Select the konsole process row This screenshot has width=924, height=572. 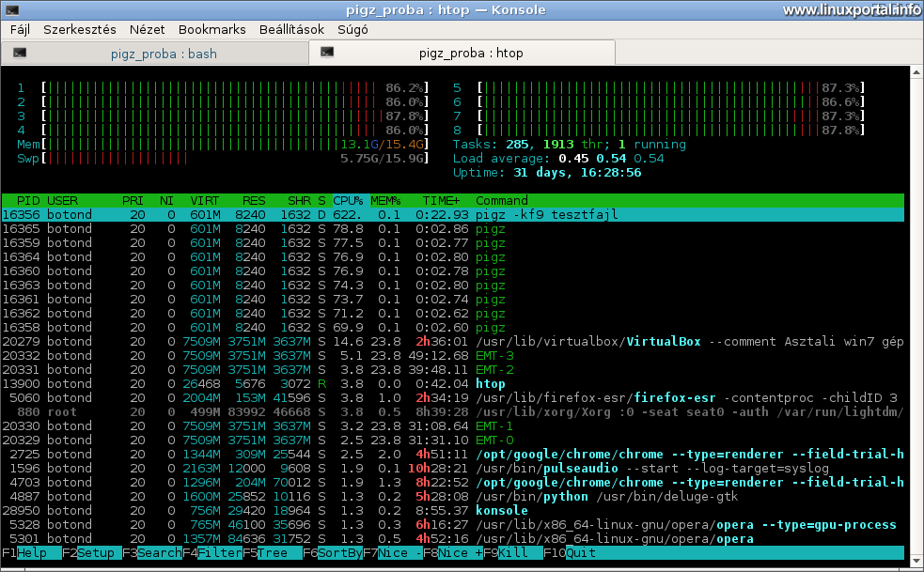452,511
